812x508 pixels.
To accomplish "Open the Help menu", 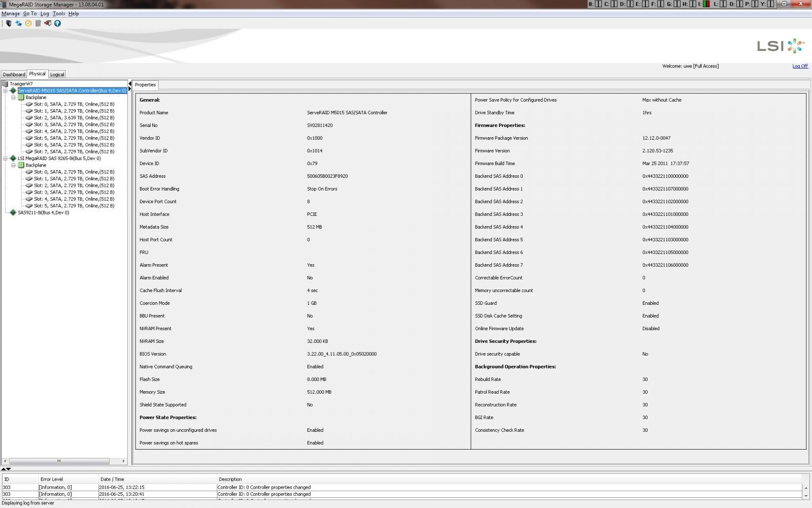I will click(74, 14).
